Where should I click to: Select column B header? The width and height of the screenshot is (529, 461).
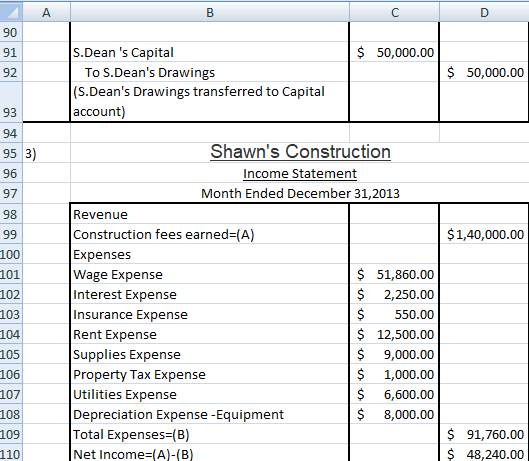coord(210,12)
